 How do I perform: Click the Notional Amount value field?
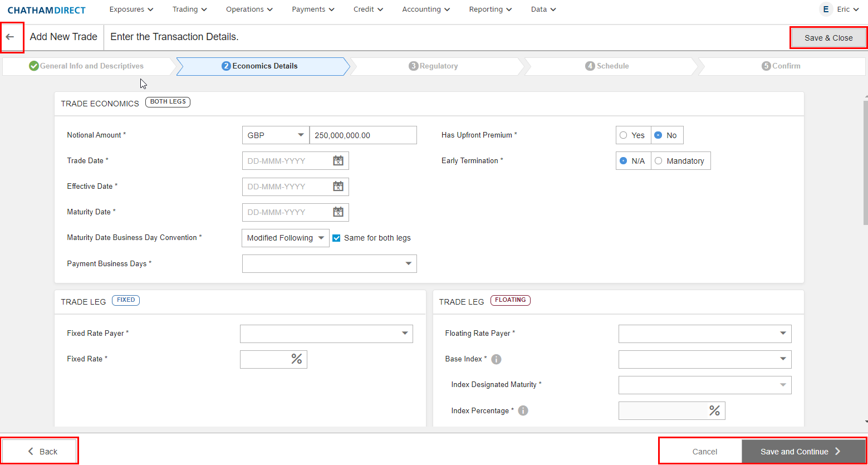[363, 135]
